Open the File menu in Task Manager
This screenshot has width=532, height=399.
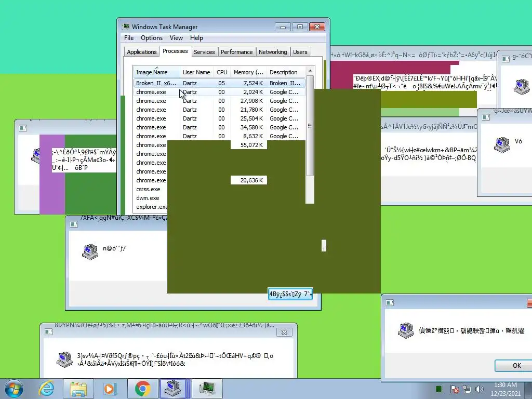click(x=129, y=37)
